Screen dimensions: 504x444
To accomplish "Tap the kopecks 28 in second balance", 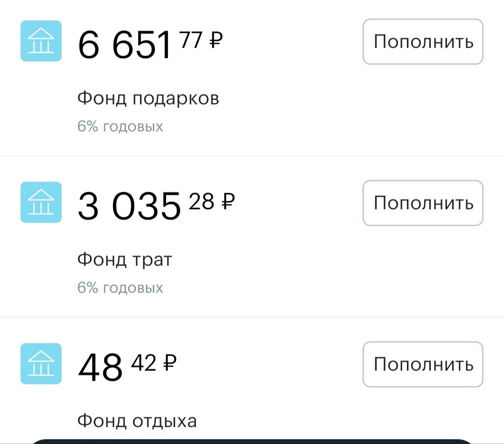I will click(201, 201).
